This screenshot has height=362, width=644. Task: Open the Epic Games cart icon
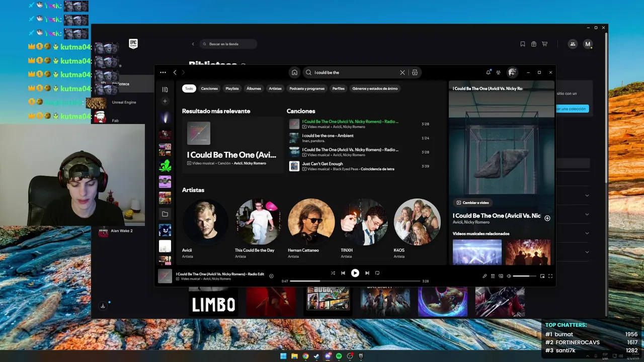pyautogui.click(x=544, y=44)
